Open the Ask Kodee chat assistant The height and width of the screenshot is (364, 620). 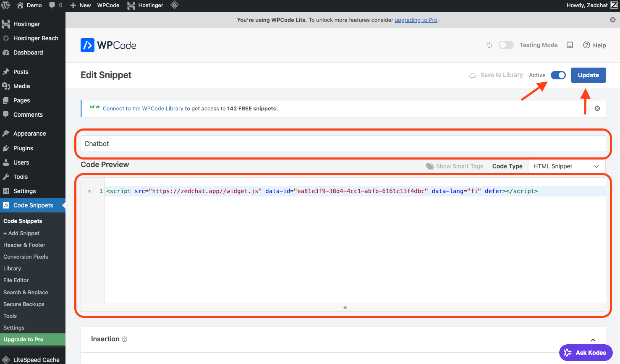[x=586, y=353]
